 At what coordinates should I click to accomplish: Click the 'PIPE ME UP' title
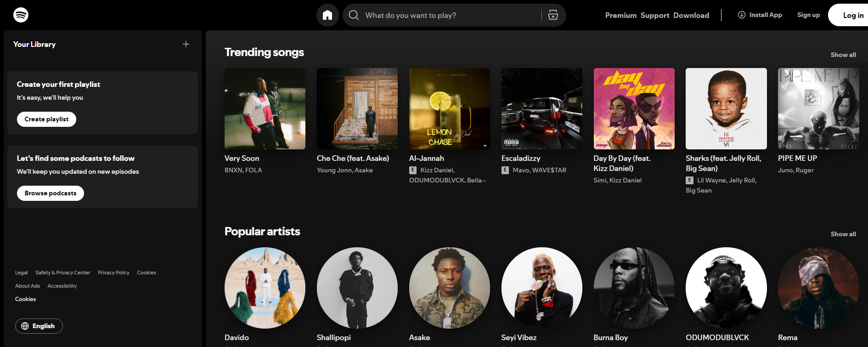coord(797,158)
